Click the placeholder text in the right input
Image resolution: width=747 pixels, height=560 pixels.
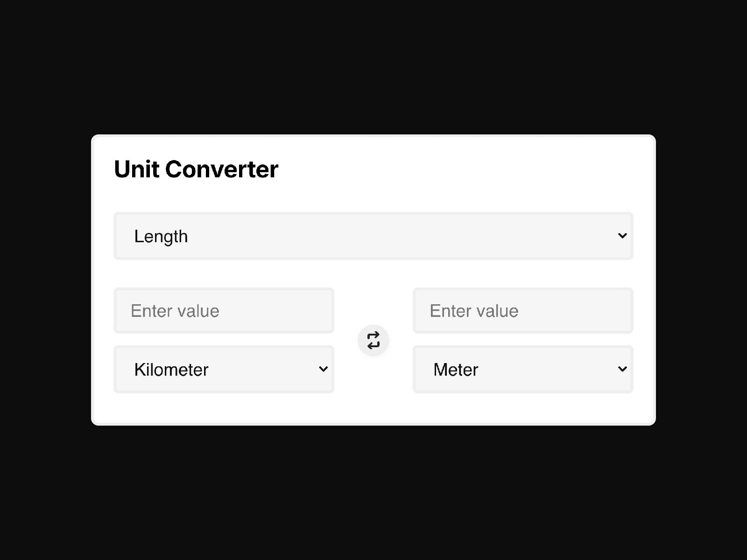474,311
